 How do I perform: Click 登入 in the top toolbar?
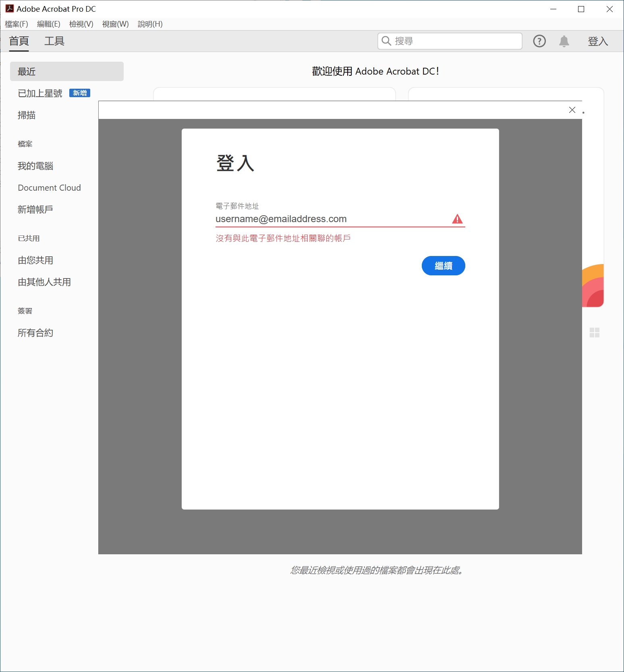point(598,41)
